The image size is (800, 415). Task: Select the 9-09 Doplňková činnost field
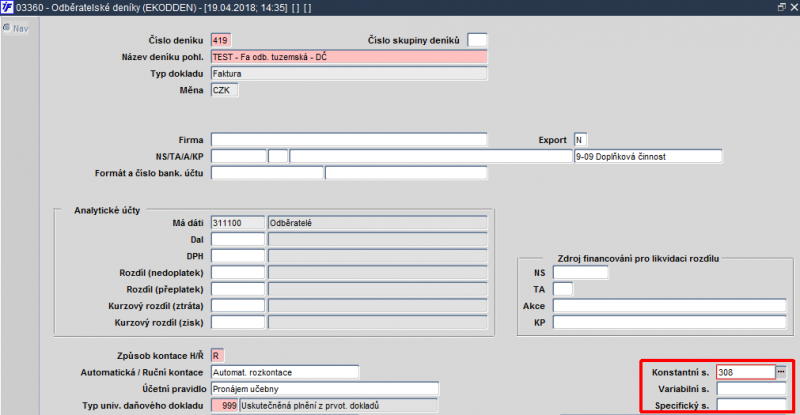coord(648,156)
